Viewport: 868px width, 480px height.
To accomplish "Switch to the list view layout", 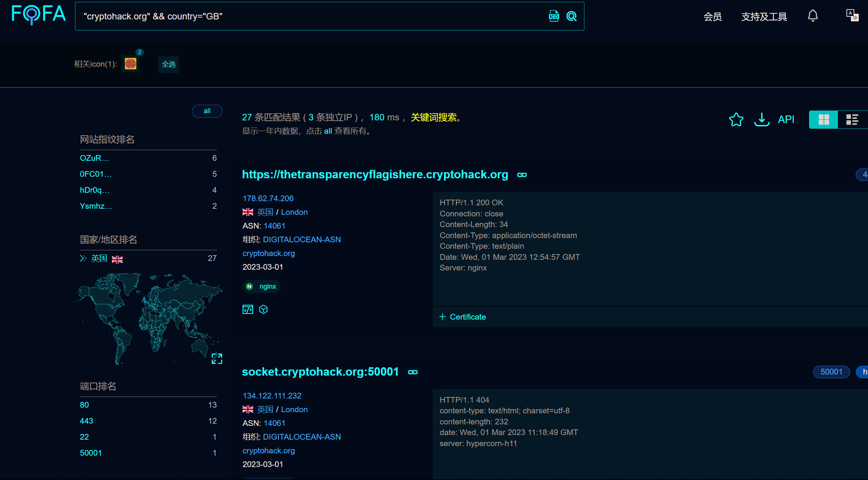I will tap(852, 120).
